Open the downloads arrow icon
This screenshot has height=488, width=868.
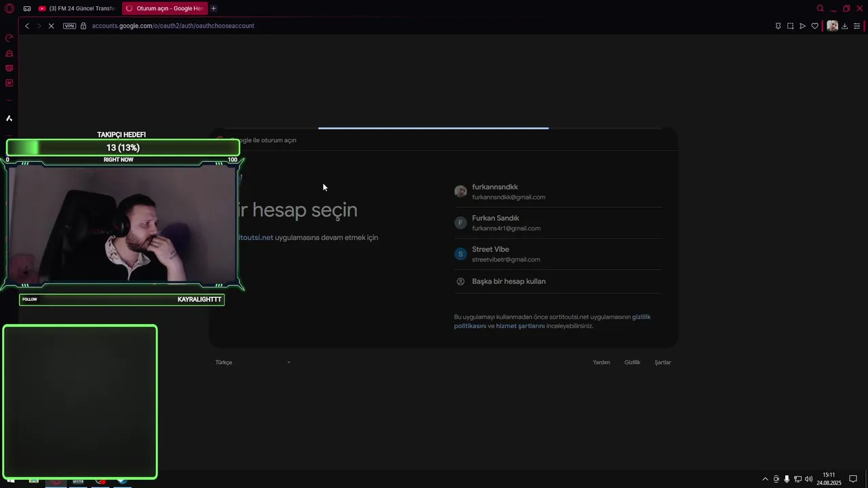(844, 26)
